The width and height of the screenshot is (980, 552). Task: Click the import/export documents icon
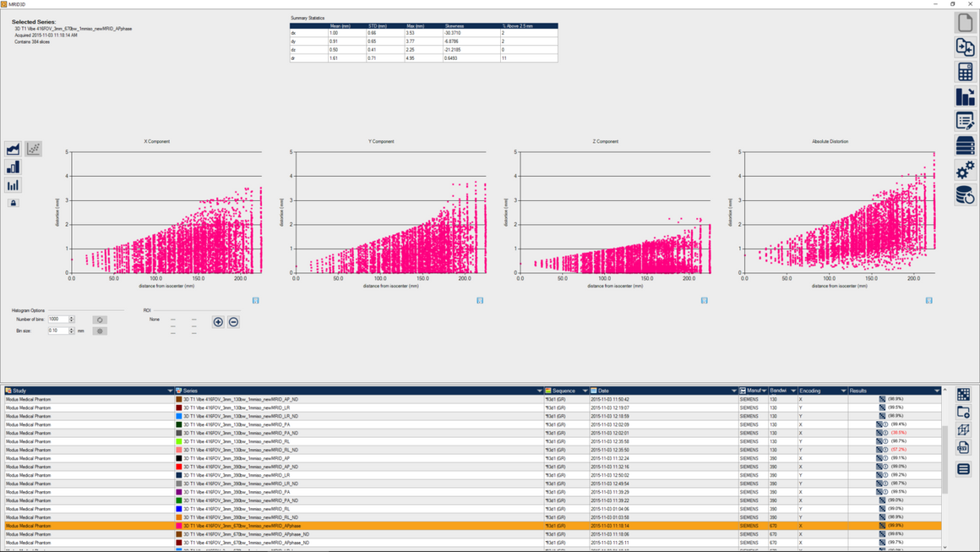[965, 47]
